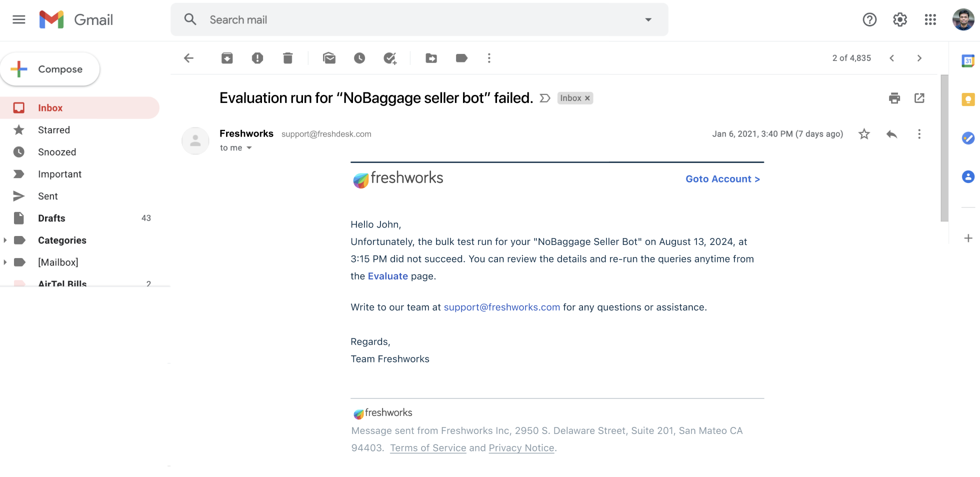Click the Gmail logo
The width and height of the screenshot is (980, 477).
tap(76, 19)
